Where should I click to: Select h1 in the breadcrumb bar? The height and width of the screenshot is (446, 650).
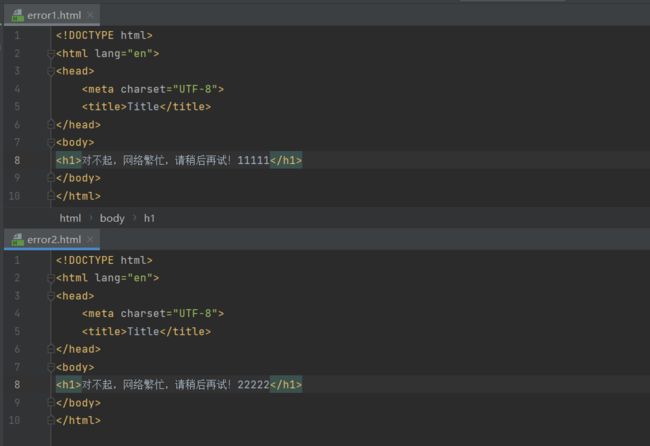149,218
